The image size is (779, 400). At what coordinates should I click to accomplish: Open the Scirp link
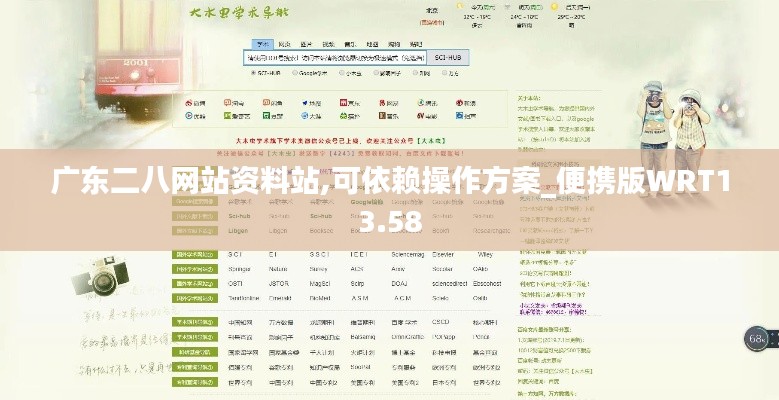coord(357,284)
